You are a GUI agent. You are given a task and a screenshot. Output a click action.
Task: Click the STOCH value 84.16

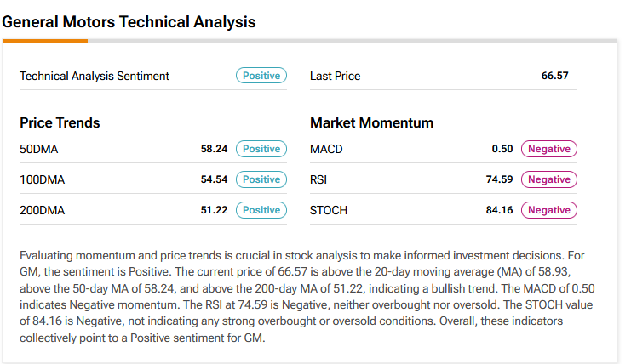point(499,210)
